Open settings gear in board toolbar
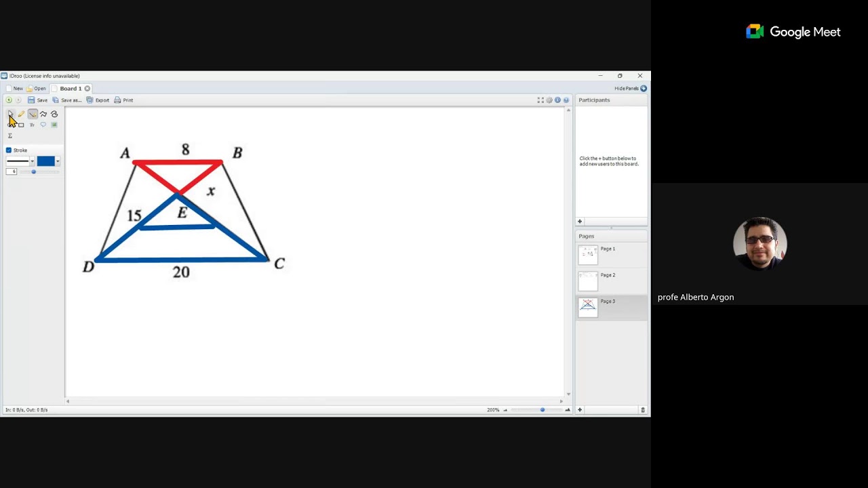This screenshot has height=488, width=868. (549, 100)
